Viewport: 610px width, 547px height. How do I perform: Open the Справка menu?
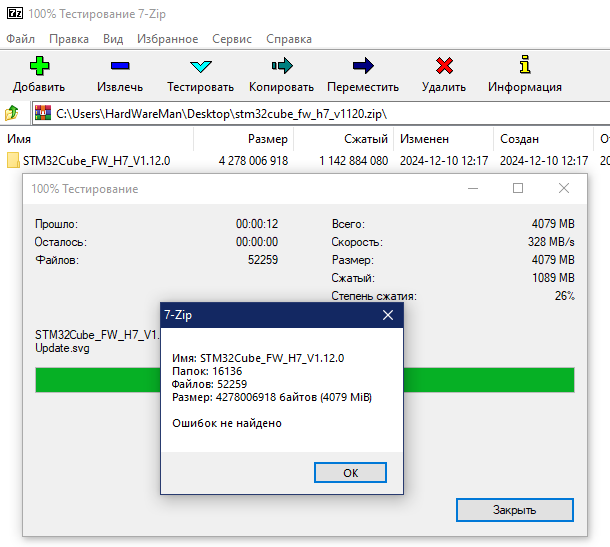289,39
